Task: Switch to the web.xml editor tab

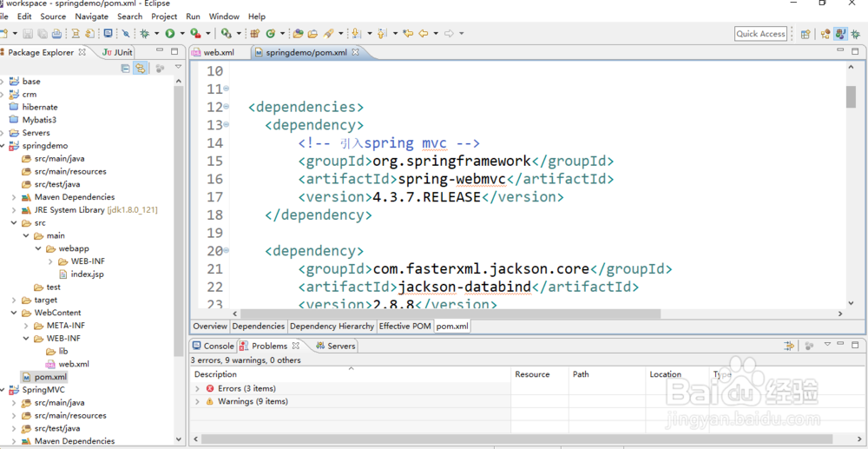Action: point(214,53)
